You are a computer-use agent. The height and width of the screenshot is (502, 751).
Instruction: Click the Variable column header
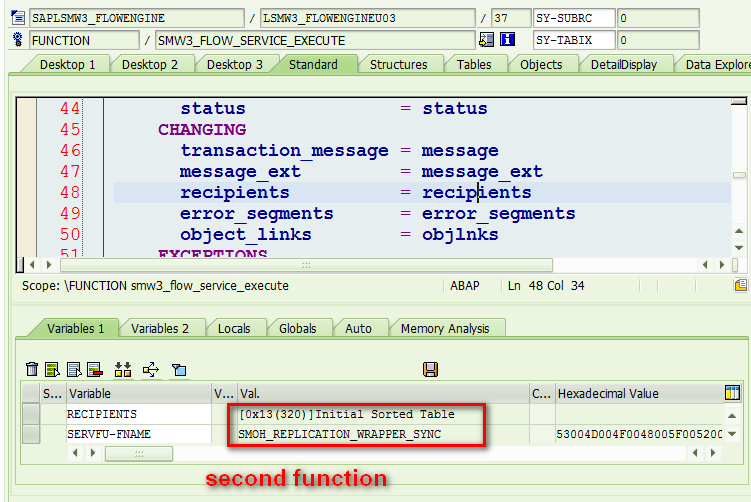pyautogui.click(x=138, y=393)
